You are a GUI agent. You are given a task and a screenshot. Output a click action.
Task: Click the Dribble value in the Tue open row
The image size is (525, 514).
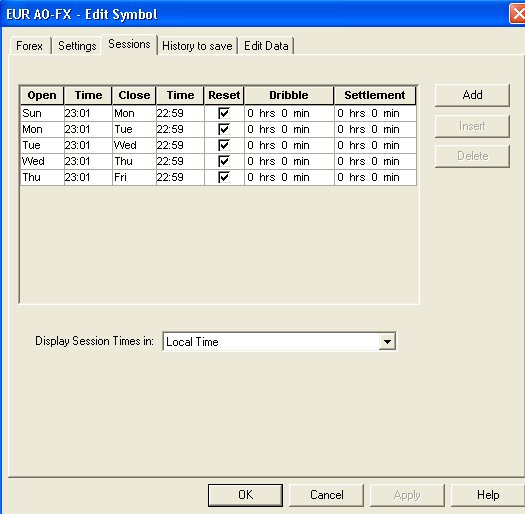click(x=289, y=145)
